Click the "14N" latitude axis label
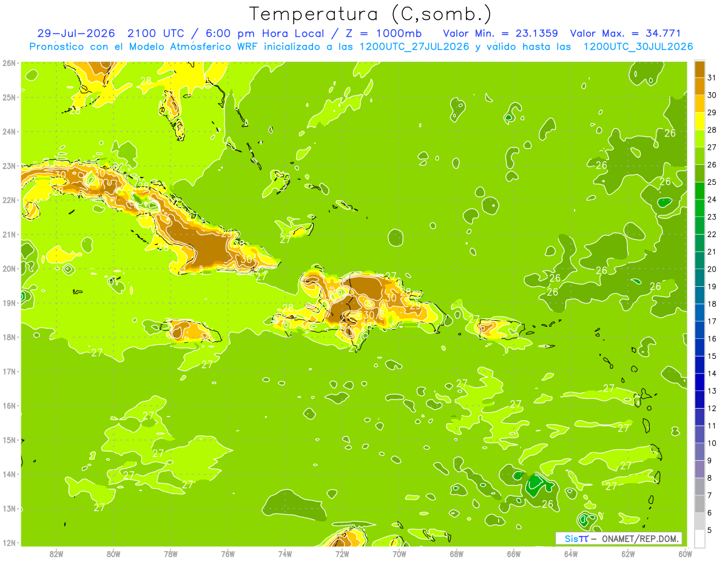 (8, 474)
